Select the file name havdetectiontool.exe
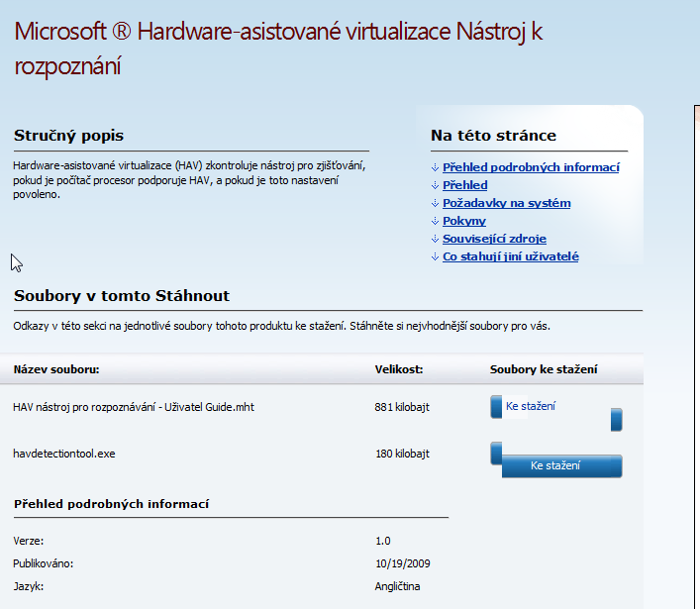The width and height of the screenshot is (700, 609). [64, 454]
